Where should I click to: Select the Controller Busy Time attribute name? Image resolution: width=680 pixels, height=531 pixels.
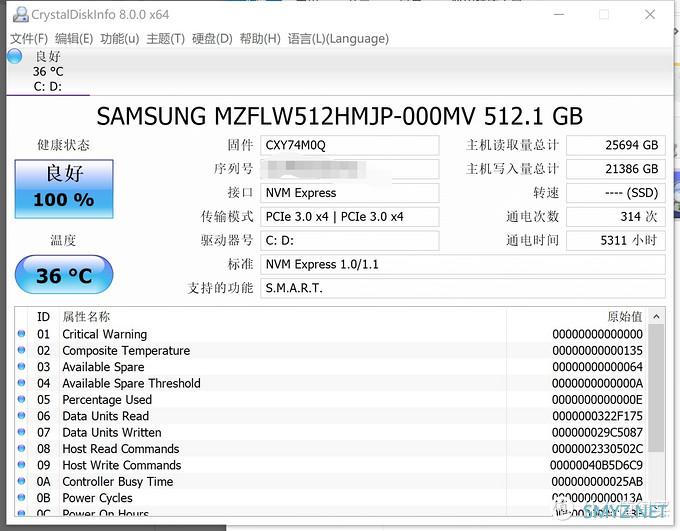[x=118, y=482]
